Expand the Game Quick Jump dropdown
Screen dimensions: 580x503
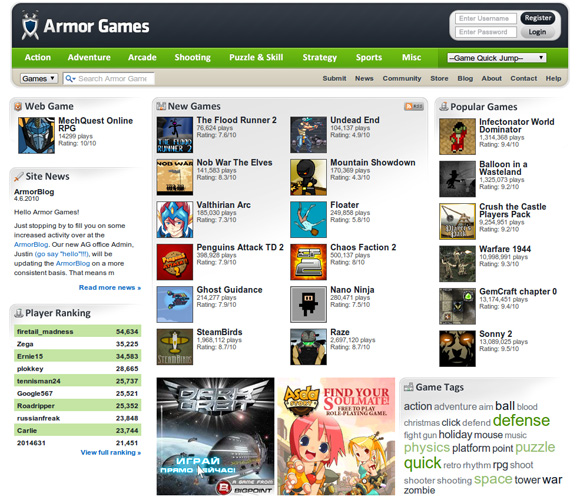click(x=497, y=58)
